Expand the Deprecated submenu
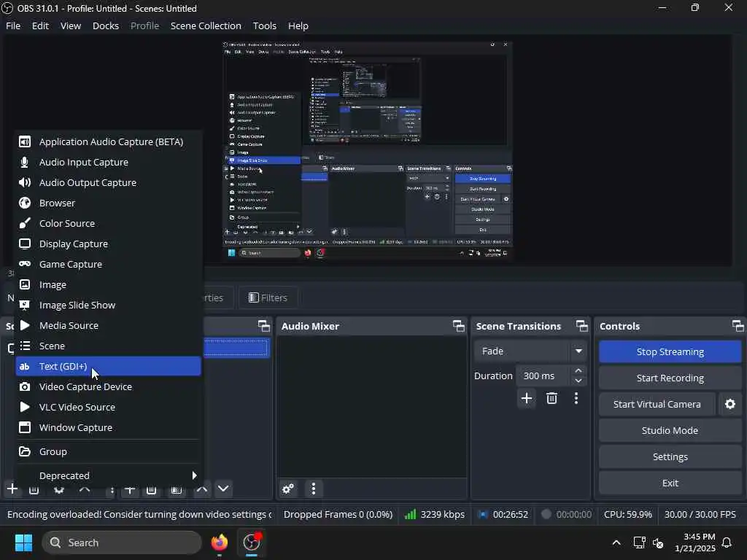The image size is (747, 560). pyautogui.click(x=108, y=475)
